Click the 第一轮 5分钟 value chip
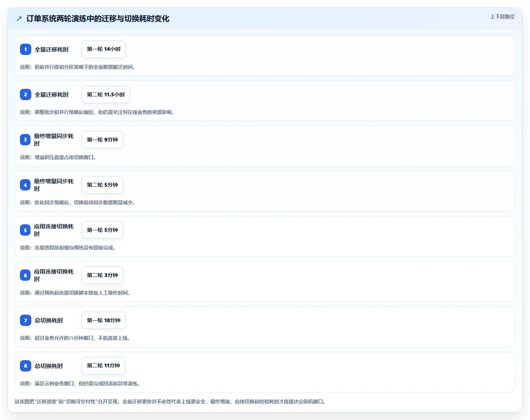Viewport: 530px width, 420px height. (102, 230)
